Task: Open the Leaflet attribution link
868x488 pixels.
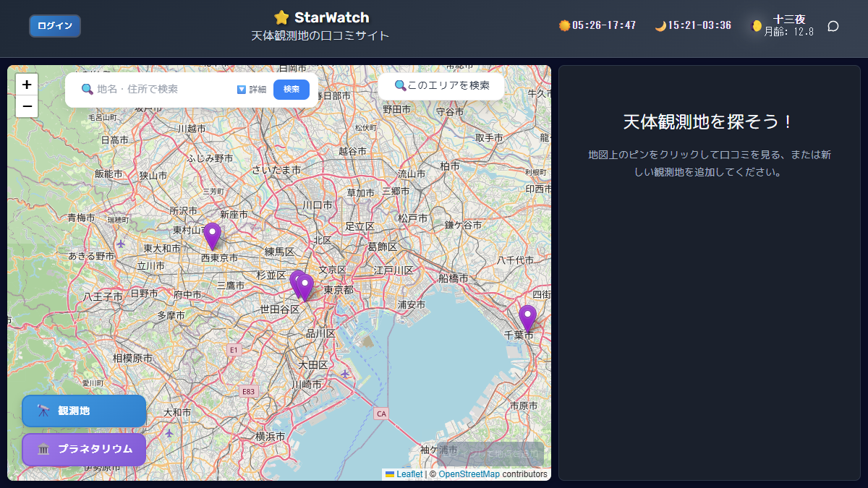Action: pos(409,474)
